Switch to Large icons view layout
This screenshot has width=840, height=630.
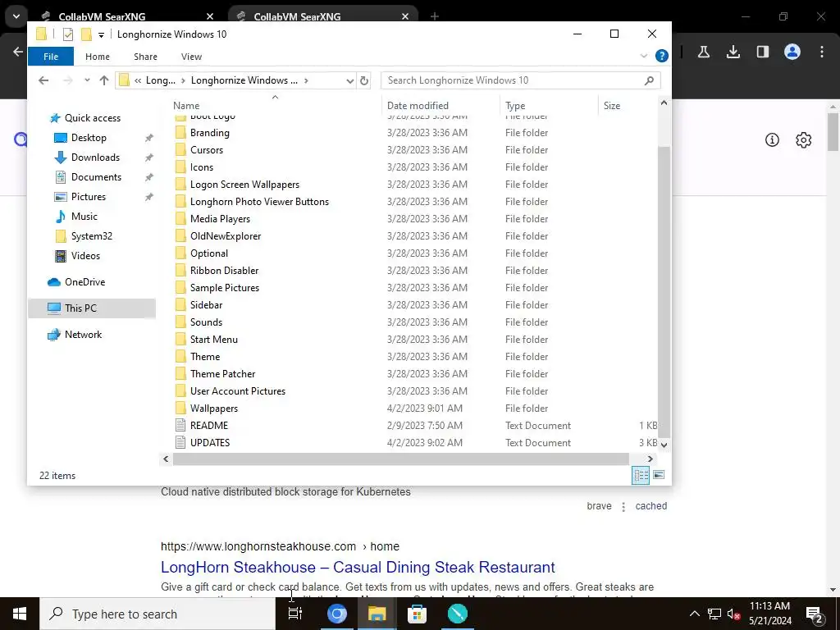pos(659,475)
